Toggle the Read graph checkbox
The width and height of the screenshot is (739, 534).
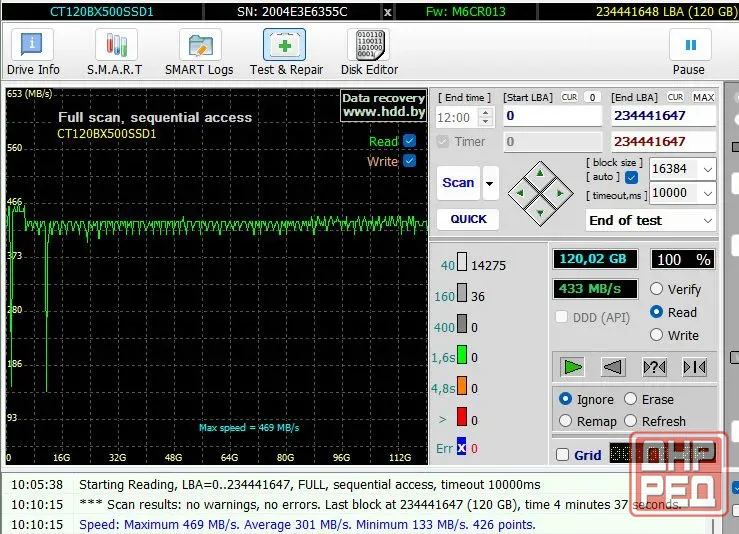[410, 140]
